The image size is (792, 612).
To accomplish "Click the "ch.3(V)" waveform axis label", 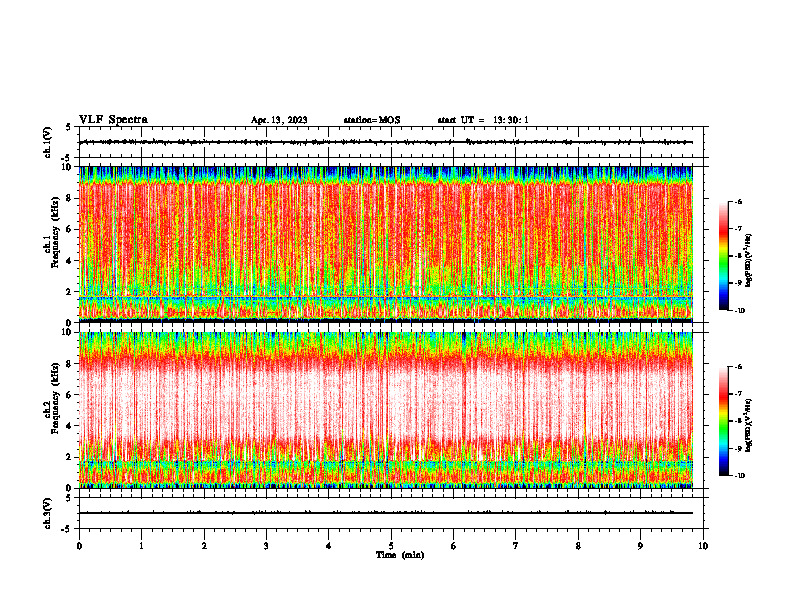I will pyautogui.click(x=48, y=513).
